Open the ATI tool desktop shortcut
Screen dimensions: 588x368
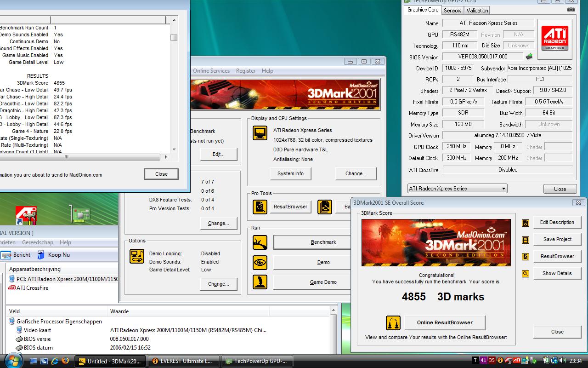click(x=26, y=216)
